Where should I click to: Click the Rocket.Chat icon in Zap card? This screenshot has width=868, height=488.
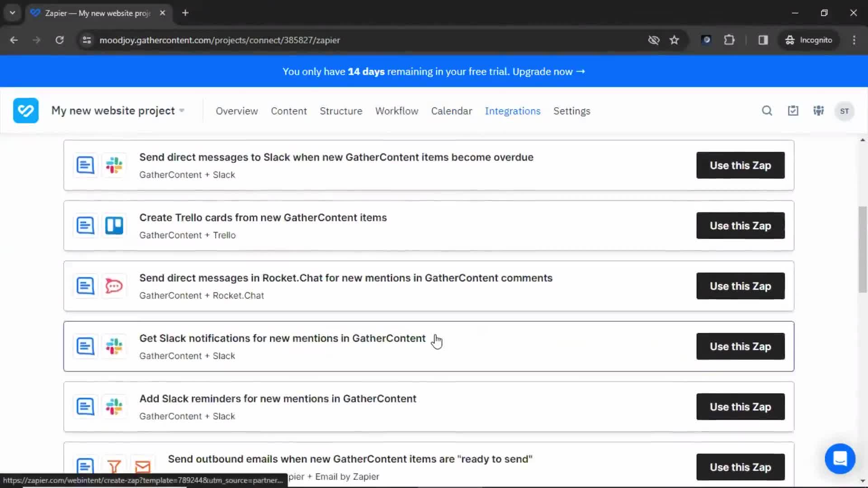114,286
